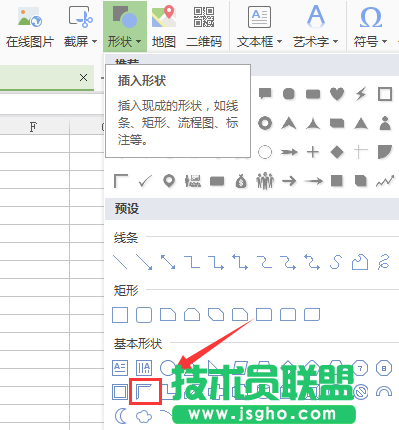Expand the 文本框 text box dropdown
The width and height of the screenshot is (399, 430).
[x=279, y=42]
